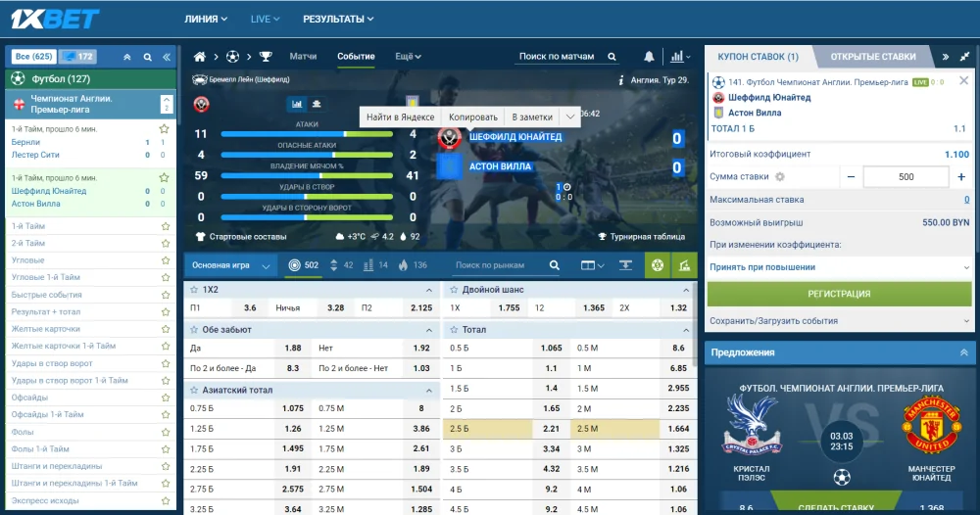Image resolution: width=980 pixels, height=515 pixels.
Task: Add Бернли vs Лестер Сити to favorites
Action: [x=165, y=129]
